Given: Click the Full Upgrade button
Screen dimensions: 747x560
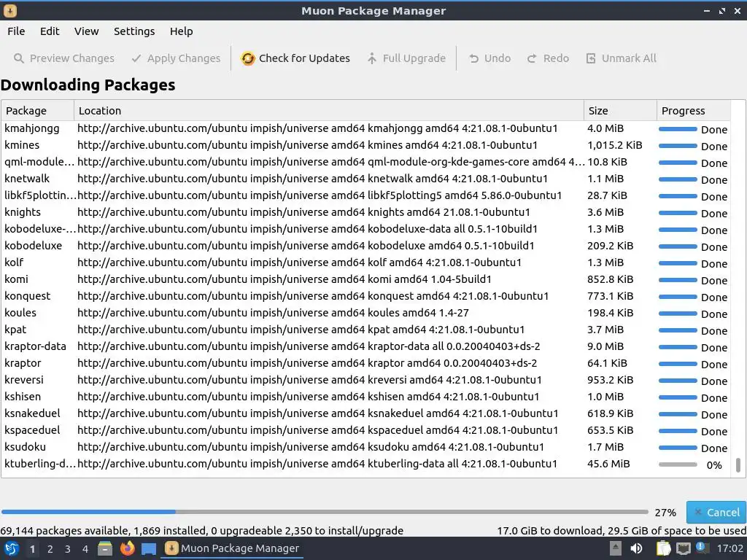Looking at the screenshot, I should 406,58.
